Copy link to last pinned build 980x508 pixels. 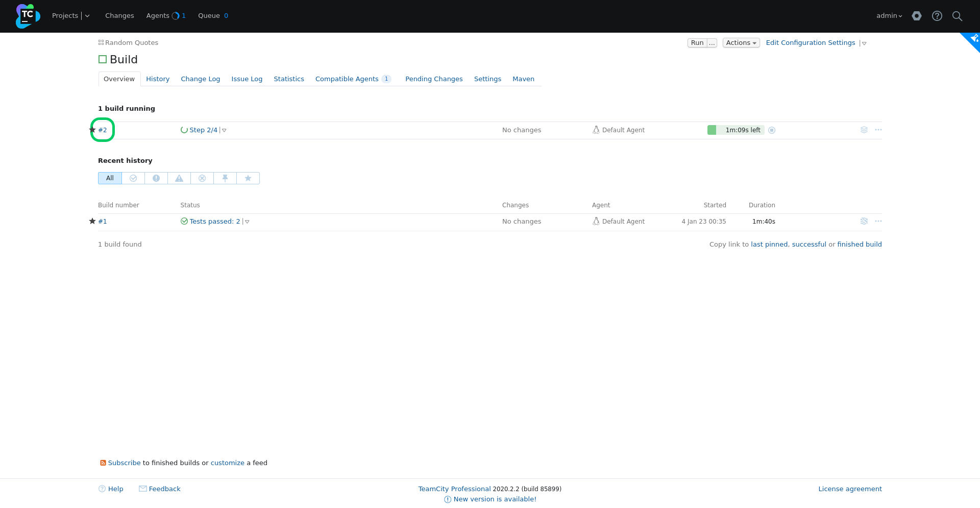(769, 244)
